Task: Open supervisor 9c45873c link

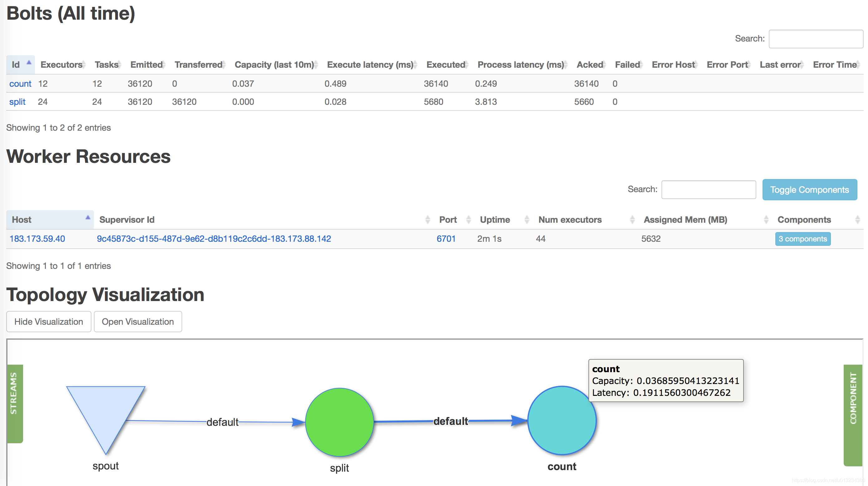Action: pos(214,239)
